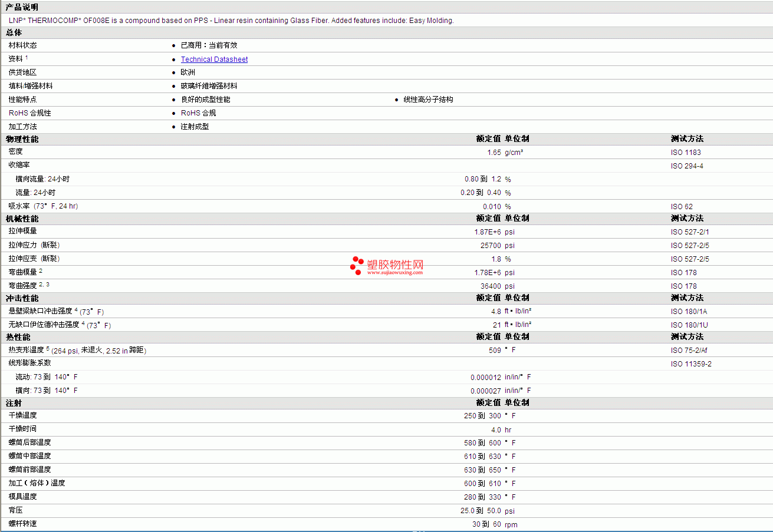Click 线性高分子结构 feature text
Image resolution: width=773 pixels, height=532 pixels.
click(428, 100)
